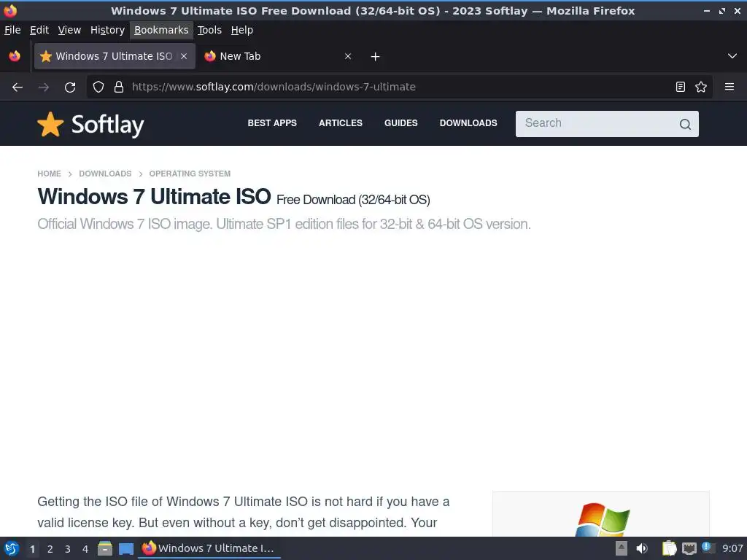Open the View menu
Viewport: 747px width, 560px height.
[x=69, y=30]
